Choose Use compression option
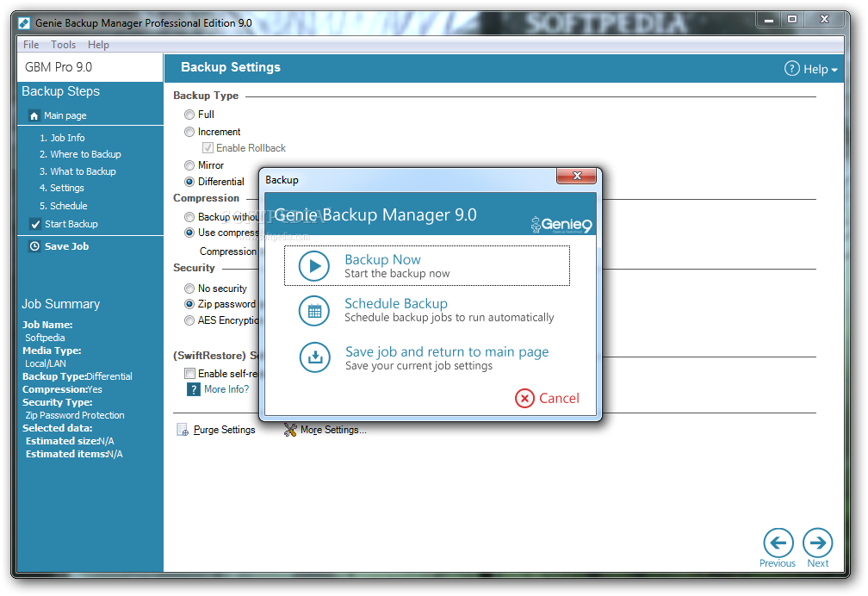The height and width of the screenshot is (596, 868). 189,233
